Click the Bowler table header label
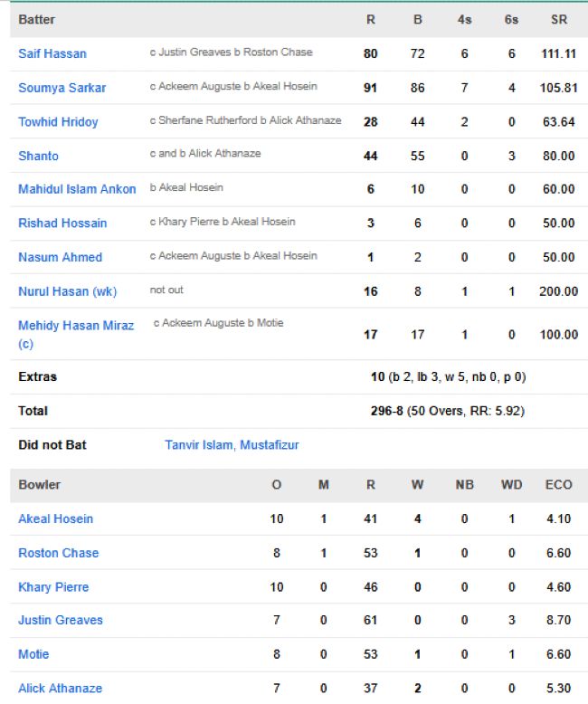 coord(40,485)
